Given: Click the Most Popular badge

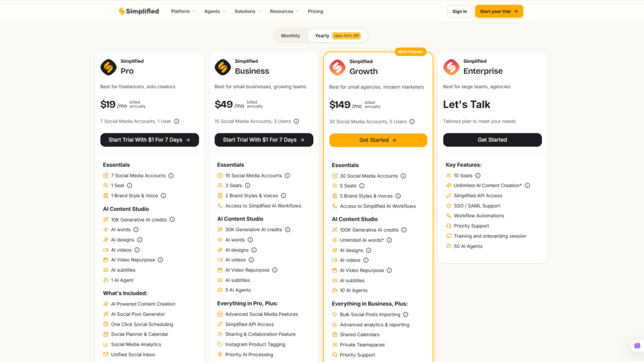Looking at the screenshot, I should point(410,52).
